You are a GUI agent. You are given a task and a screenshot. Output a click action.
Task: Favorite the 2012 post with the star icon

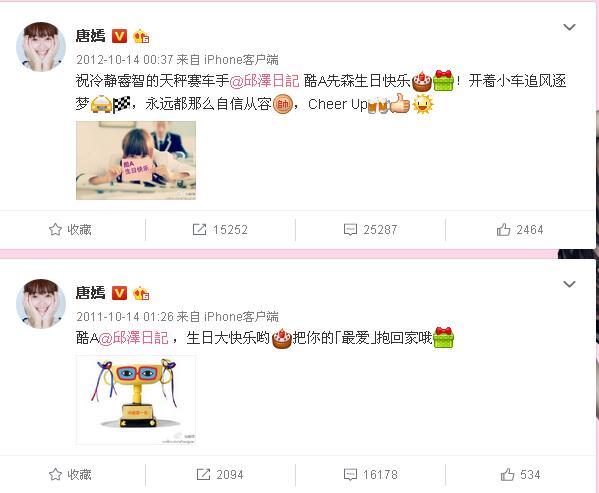[x=70, y=230]
